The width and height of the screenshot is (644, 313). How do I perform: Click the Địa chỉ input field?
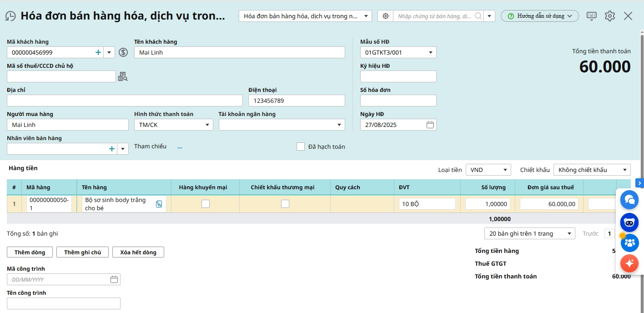[125, 101]
